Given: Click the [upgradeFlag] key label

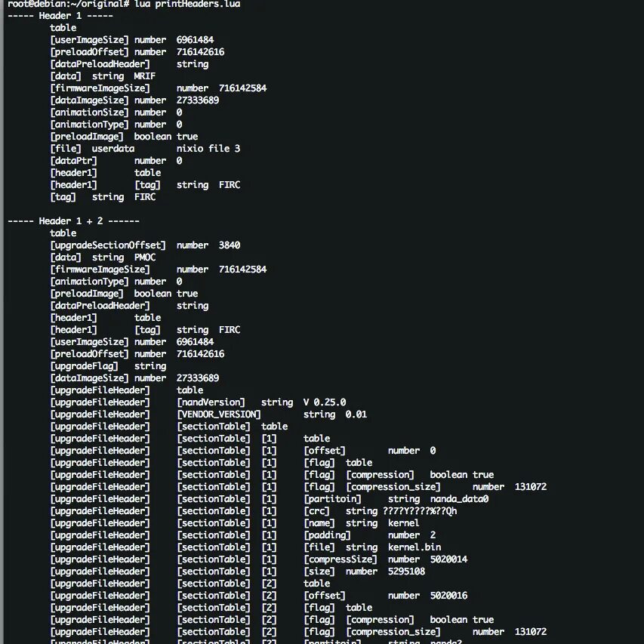Looking at the screenshot, I should 85,366.
